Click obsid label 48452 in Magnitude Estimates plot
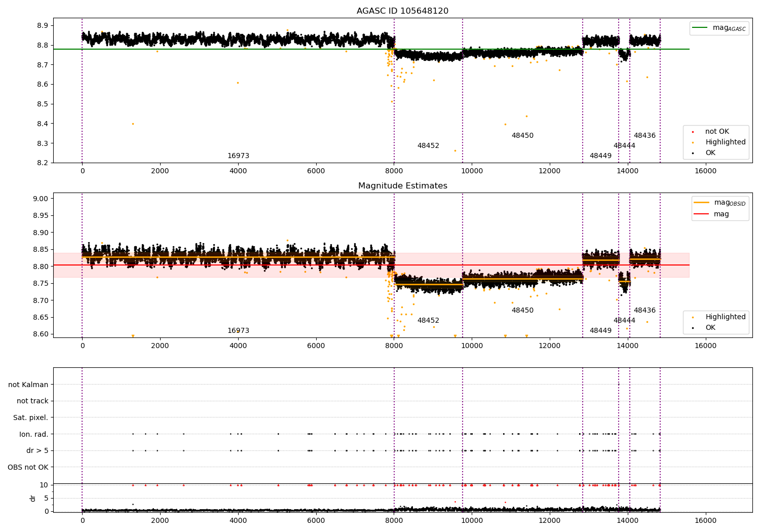 [x=428, y=321]
